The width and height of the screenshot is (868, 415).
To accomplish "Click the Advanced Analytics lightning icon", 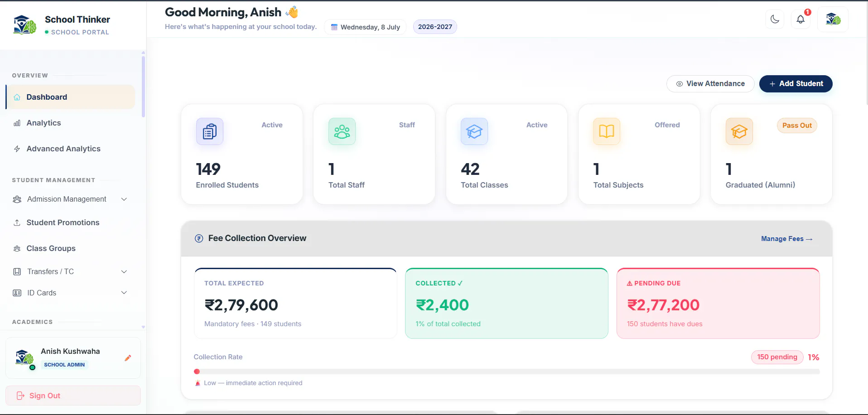I will click(x=17, y=149).
